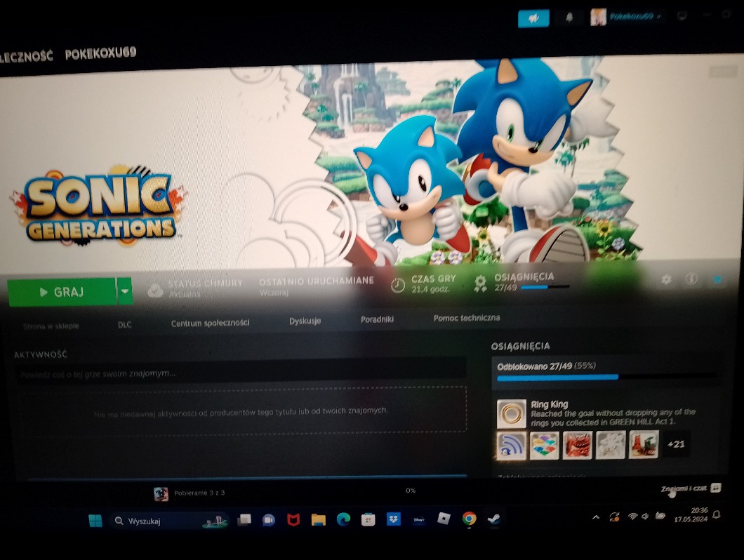Toggle the favorite star for Sonic Generations
The width and height of the screenshot is (744, 560).
coord(717,279)
